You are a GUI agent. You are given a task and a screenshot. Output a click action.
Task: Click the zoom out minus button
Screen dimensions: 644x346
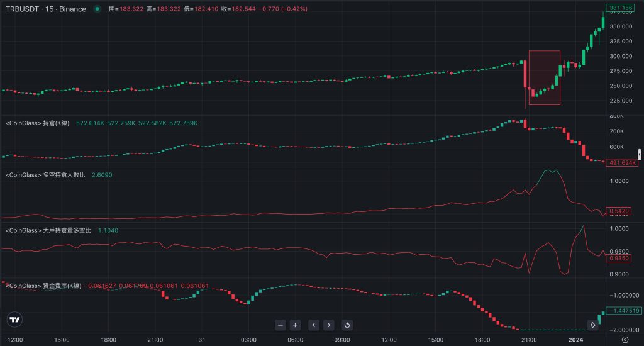pos(280,325)
